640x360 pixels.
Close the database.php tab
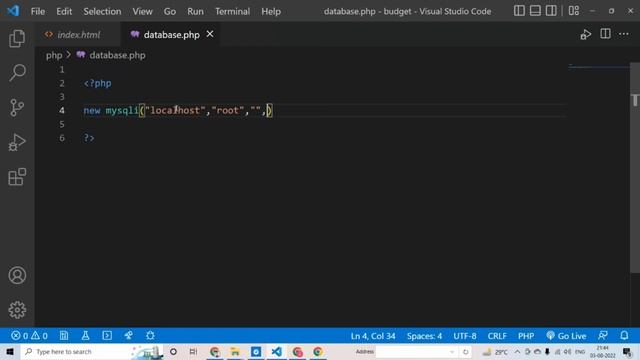(x=210, y=34)
